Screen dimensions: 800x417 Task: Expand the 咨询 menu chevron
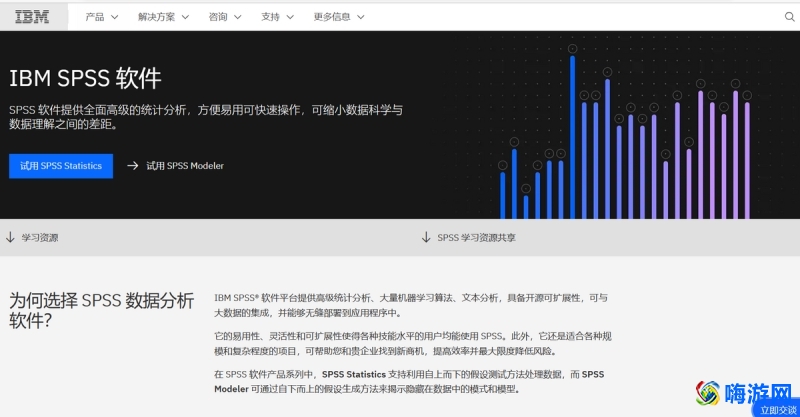pyautogui.click(x=238, y=17)
